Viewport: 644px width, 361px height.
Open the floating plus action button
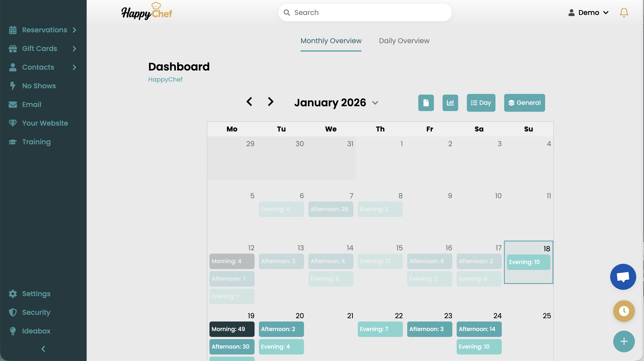[624, 341]
